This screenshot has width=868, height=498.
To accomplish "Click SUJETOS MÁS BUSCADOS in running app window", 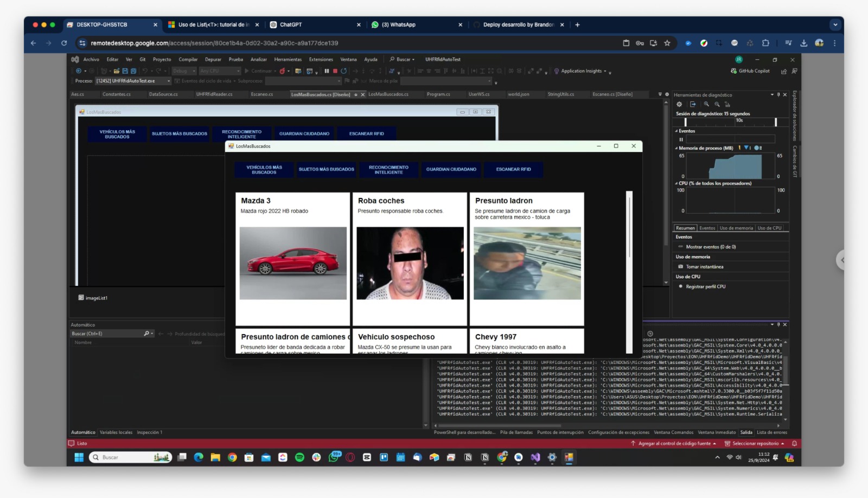I will pos(326,170).
